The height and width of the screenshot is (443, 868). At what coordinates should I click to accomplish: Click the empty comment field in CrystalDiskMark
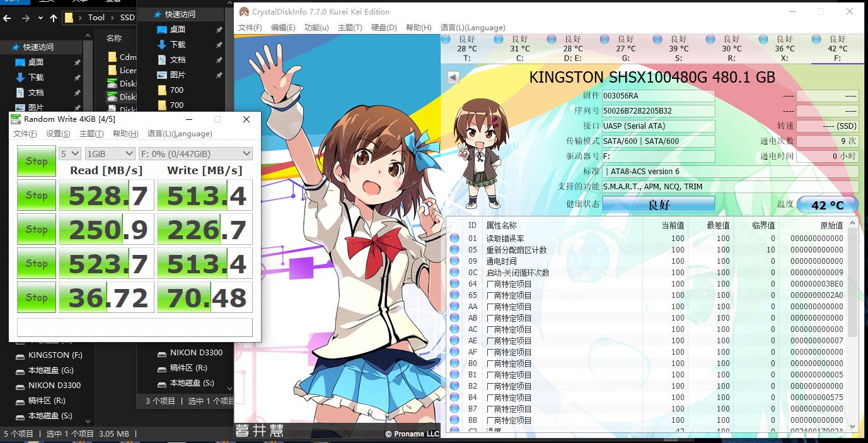point(135,328)
